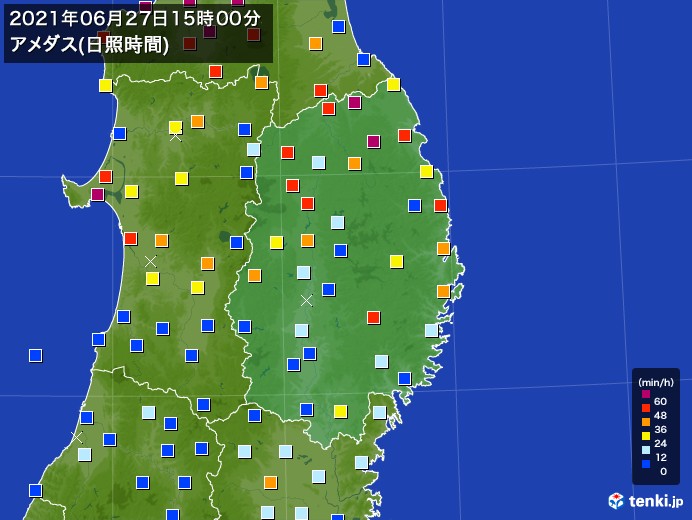Viewport: 692px width, 520px height.
Task: Click the tenki.jp logo icon
Action: 616,501
